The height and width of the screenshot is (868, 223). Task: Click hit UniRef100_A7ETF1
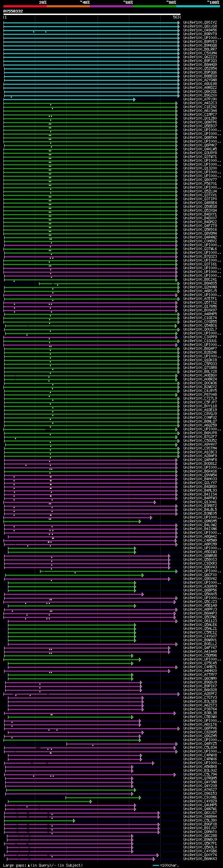pyautogui.click(x=200, y=299)
